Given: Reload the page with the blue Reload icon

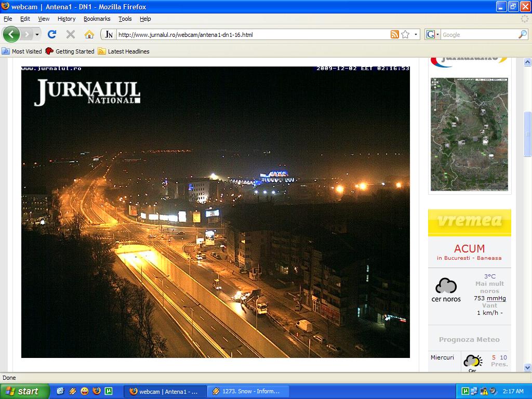Looking at the screenshot, I should click(52, 34).
